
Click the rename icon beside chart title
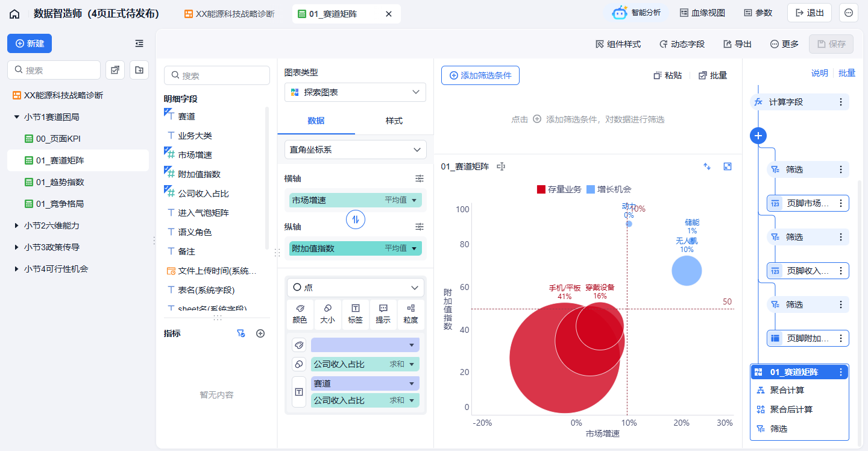(500, 166)
